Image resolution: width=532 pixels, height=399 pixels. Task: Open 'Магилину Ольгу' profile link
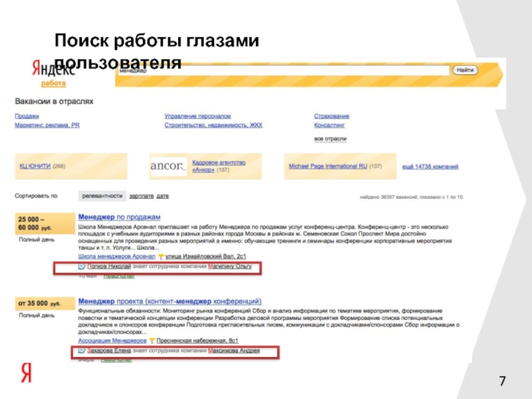tap(229, 267)
